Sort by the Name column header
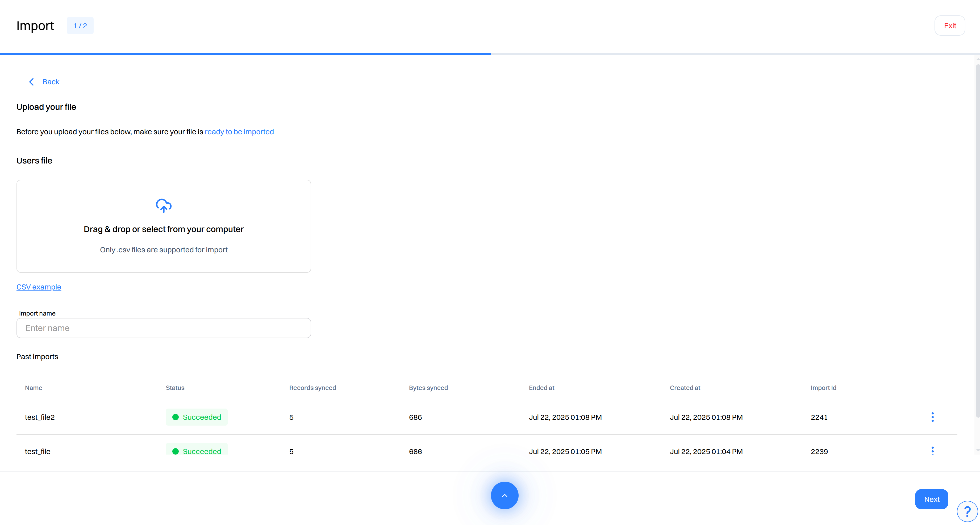The height and width of the screenshot is (525, 980). (x=34, y=388)
